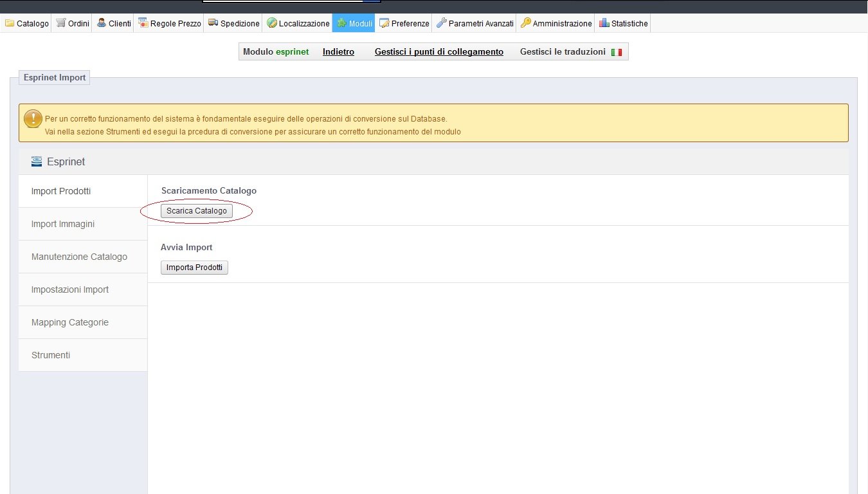Open the Amministrazione menu
The image size is (868, 494).
click(x=556, y=23)
